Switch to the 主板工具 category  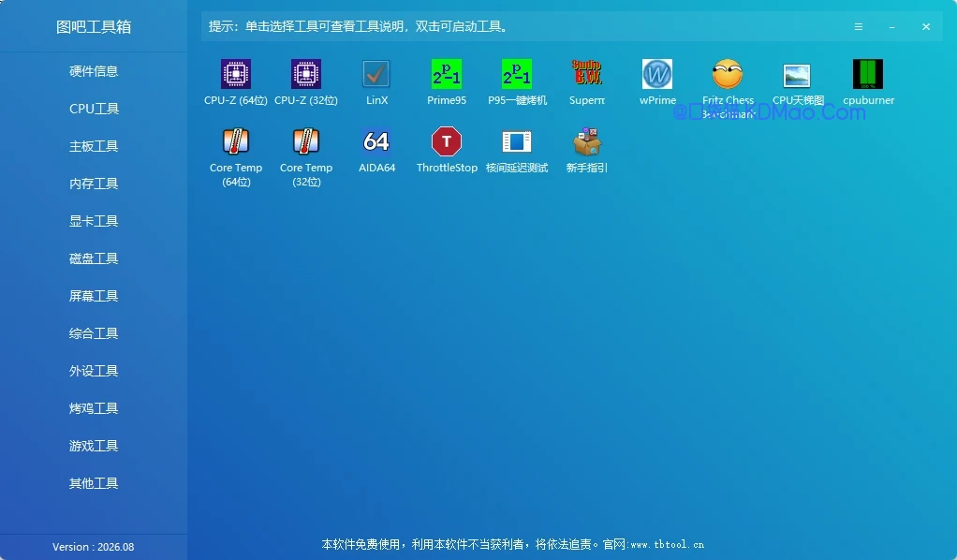point(94,147)
